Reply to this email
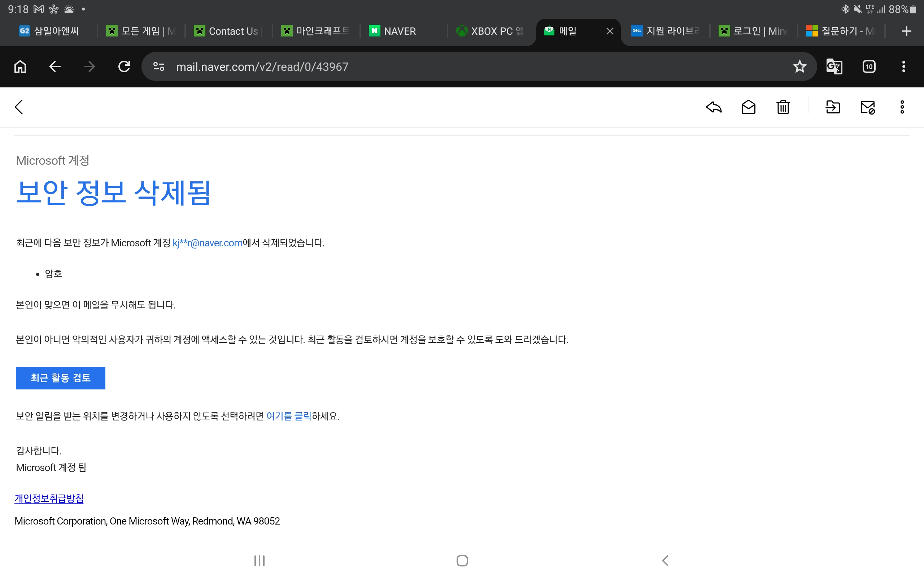The width and height of the screenshot is (924, 578). pos(714,107)
